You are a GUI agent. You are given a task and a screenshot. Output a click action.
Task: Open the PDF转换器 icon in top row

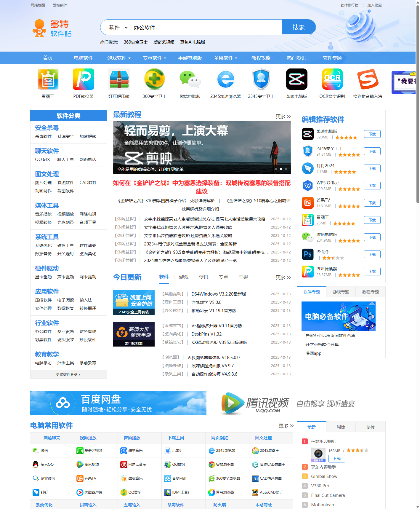click(x=84, y=79)
